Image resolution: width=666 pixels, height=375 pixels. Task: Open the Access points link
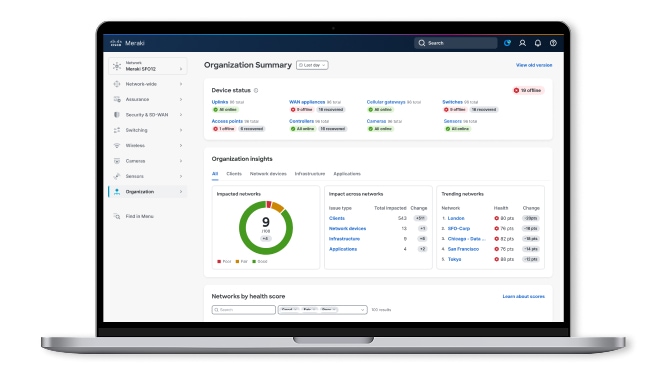(x=227, y=121)
